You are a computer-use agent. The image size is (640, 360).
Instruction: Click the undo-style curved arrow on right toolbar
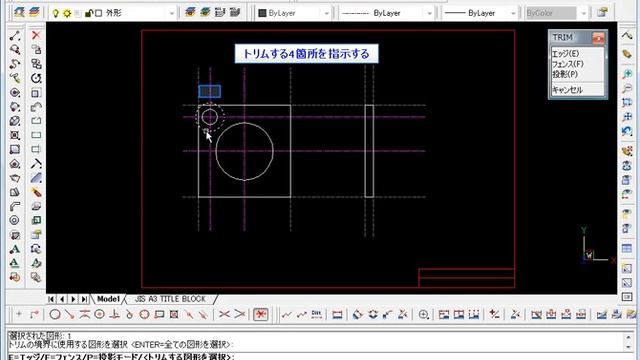[627, 131]
